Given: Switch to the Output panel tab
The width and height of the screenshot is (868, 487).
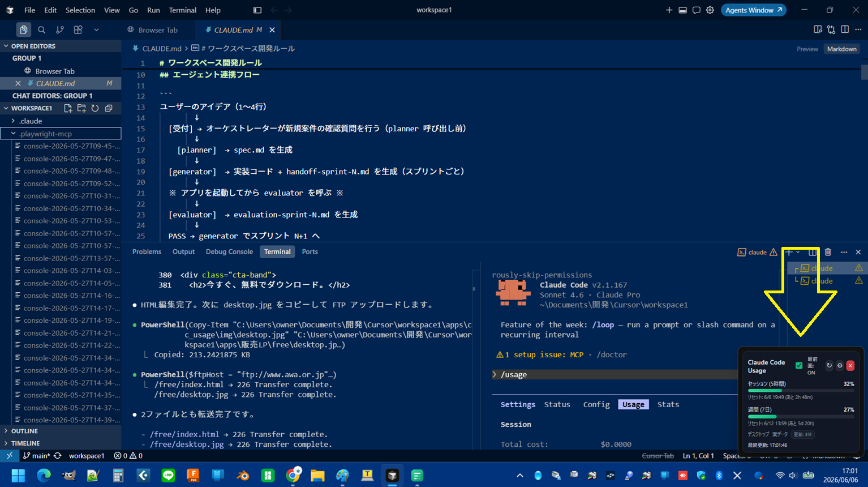Looking at the screenshot, I should (183, 252).
